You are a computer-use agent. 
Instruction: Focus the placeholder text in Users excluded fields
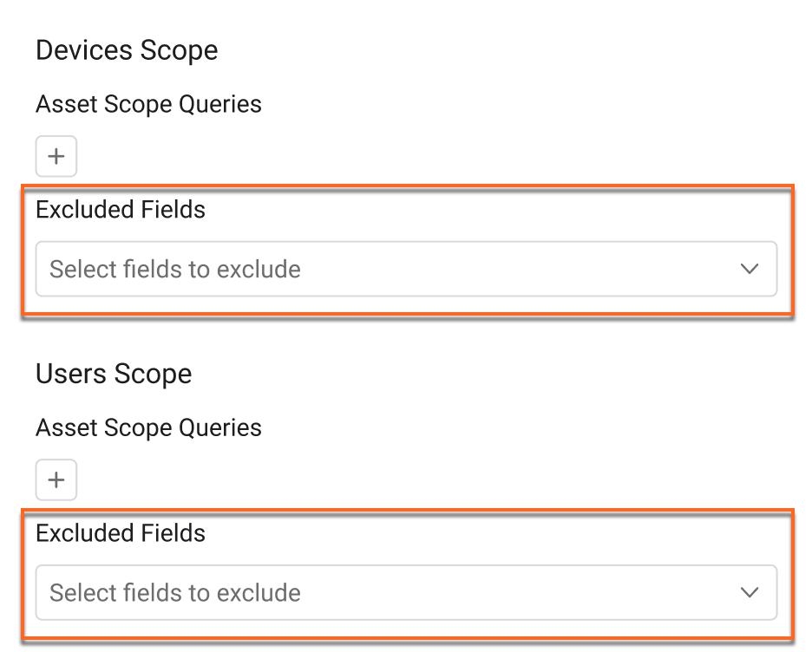pyautogui.click(x=175, y=592)
